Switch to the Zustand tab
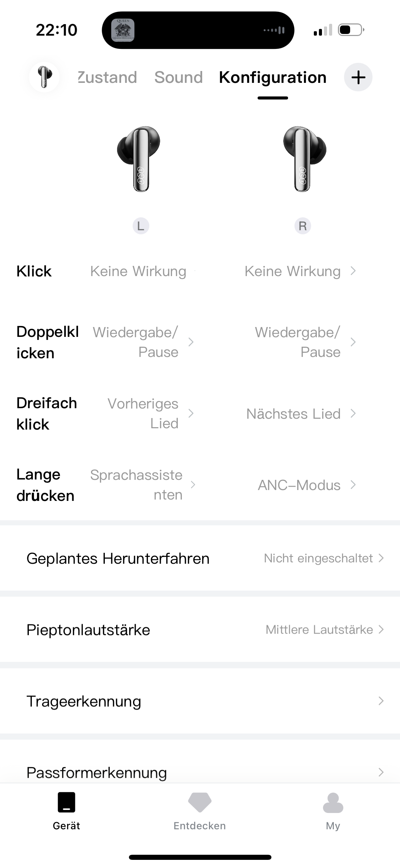This screenshot has width=400, height=868. pyautogui.click(x=107, y=77)
